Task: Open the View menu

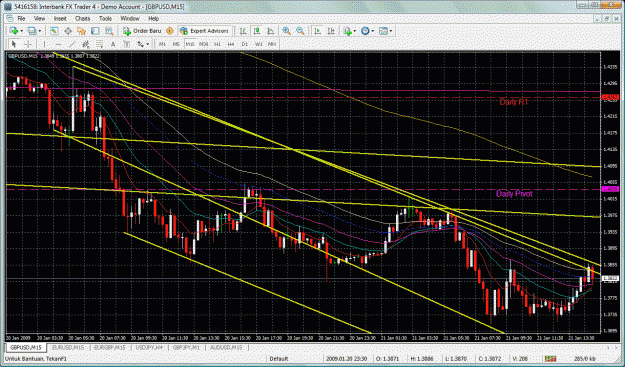Action: 39,19
